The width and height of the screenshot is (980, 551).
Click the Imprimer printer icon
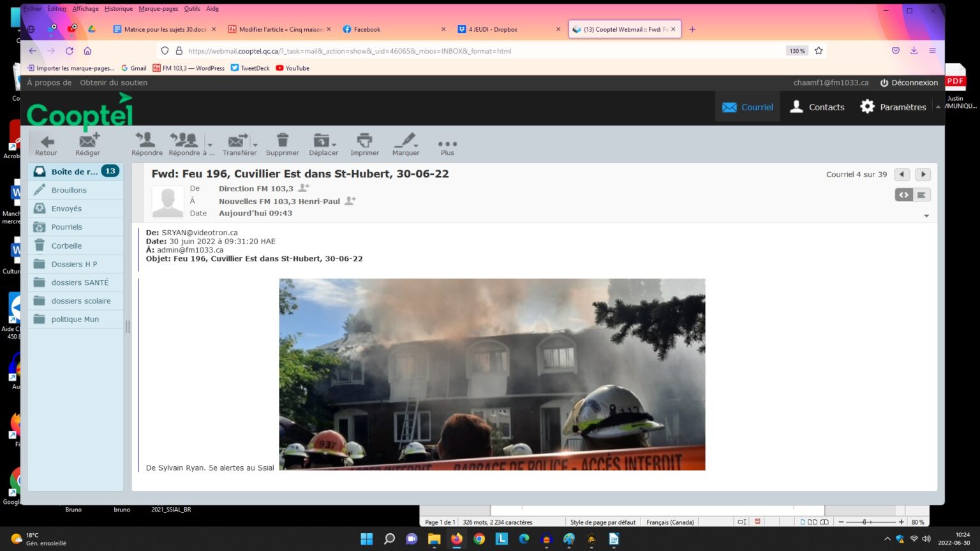[364, 140]
